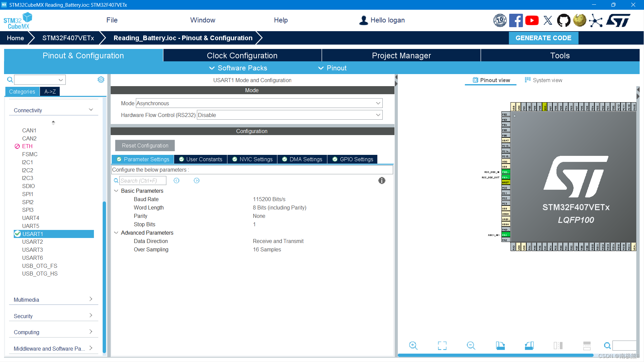
Task: Click the parameter Search (Ctrl+F) field
Action: pos(143,181)
